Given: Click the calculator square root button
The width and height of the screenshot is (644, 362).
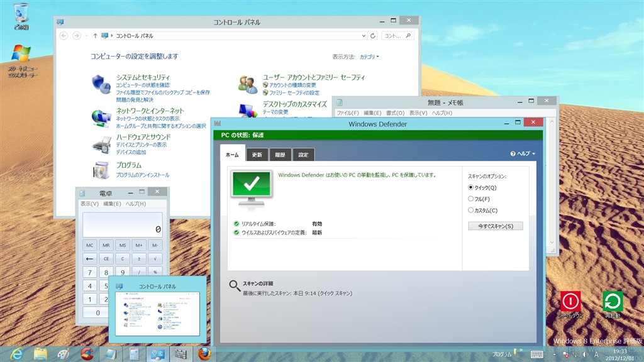Looking at the screenshot, I should 155,258.
